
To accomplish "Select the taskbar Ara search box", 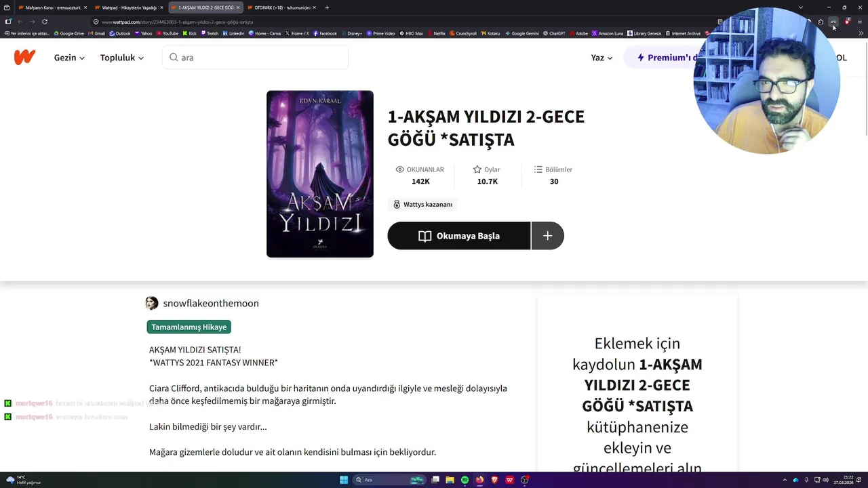I will pyautogui.click(x=390, y=480).
